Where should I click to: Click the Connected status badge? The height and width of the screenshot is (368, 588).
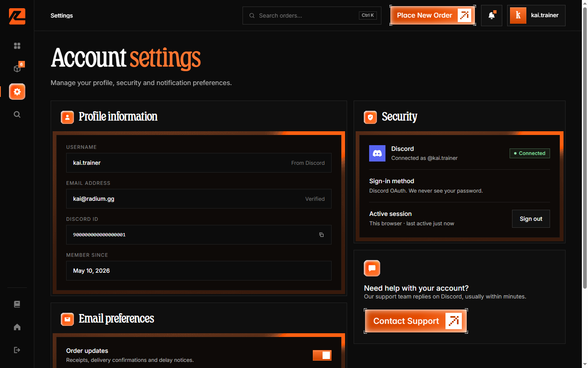530,153
